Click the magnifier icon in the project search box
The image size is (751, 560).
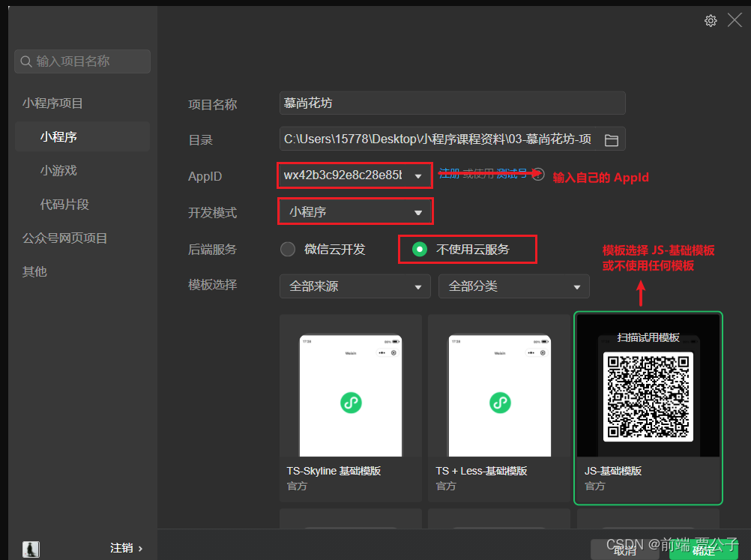pos(26,61)
